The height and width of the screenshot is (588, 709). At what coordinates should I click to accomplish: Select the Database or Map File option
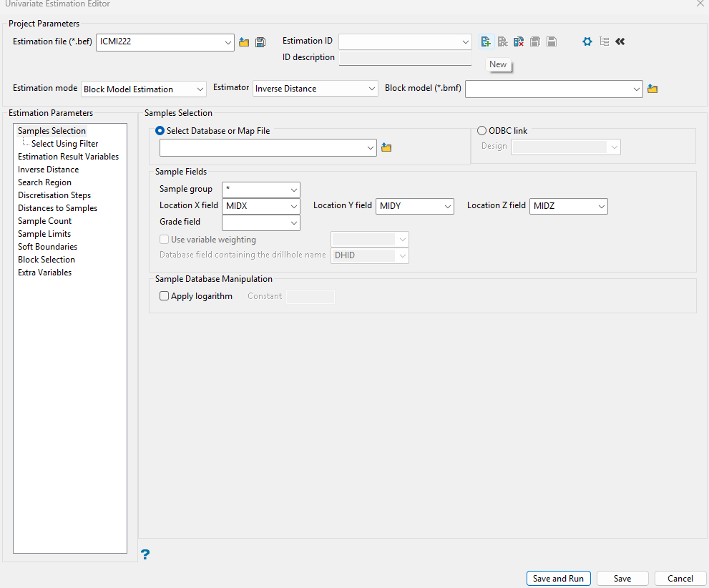[x=160, y=131]
